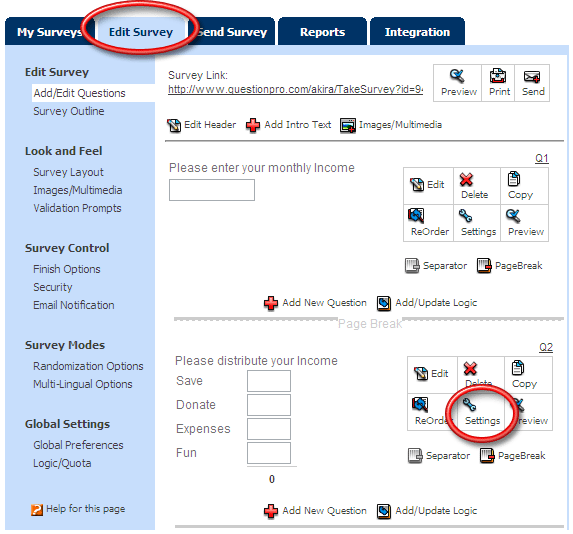Switch to My Surveys tab
The width and height of the screenshot is (573, 534).
click(x=49, y=32)
